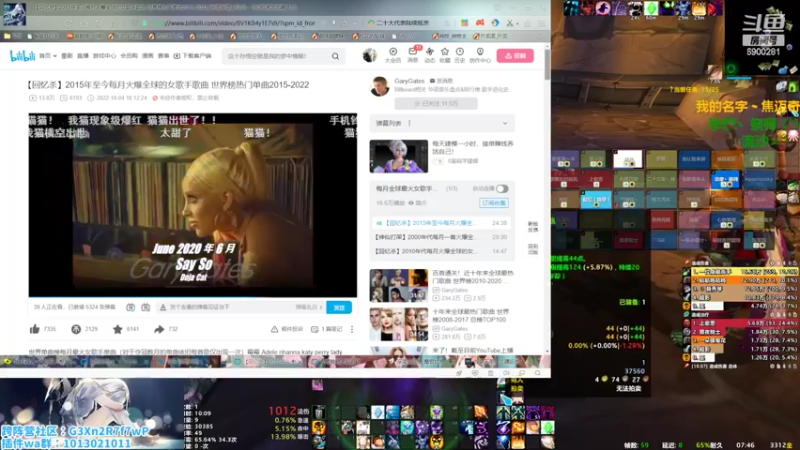Open 漫画 nav item
This screenshot has height=450, width=800.
point(147,56)
